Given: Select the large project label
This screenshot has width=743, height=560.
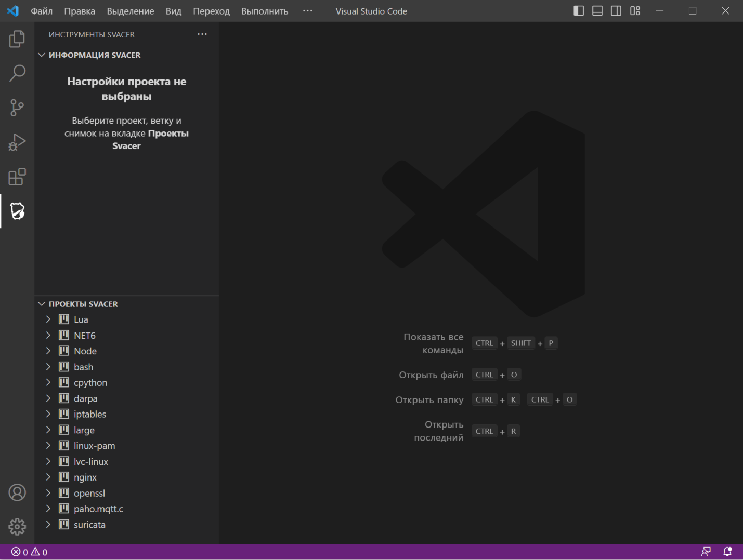Looking at the screenshot, I should [x=84, y=430].
